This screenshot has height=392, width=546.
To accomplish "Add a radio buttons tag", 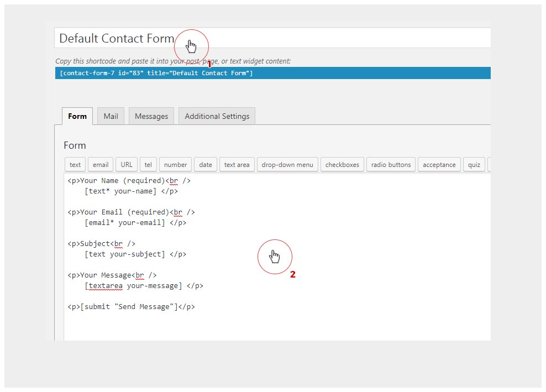I will (x=391, y=165).
